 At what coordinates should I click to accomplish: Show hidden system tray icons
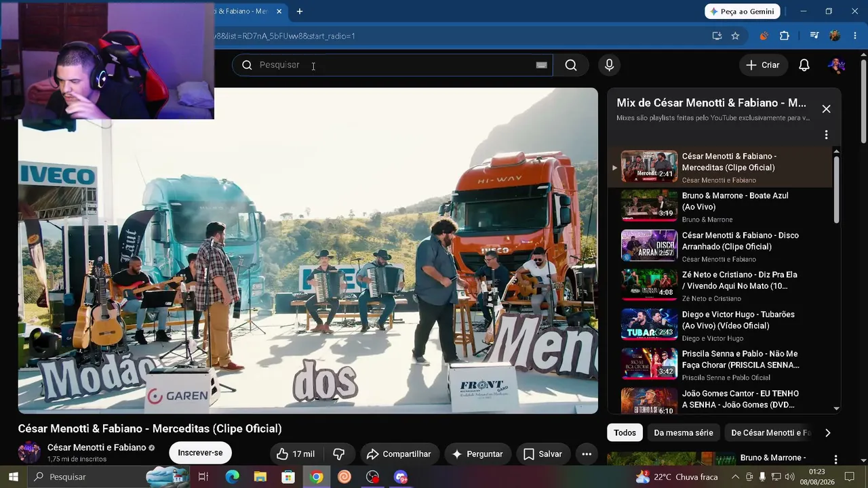click(x=735, y=476)
